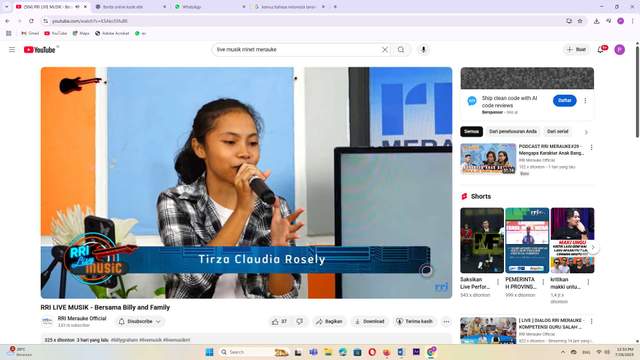Open the Chrome profile avatar in toolbar
640x360 pixels.
coord(620,21)
